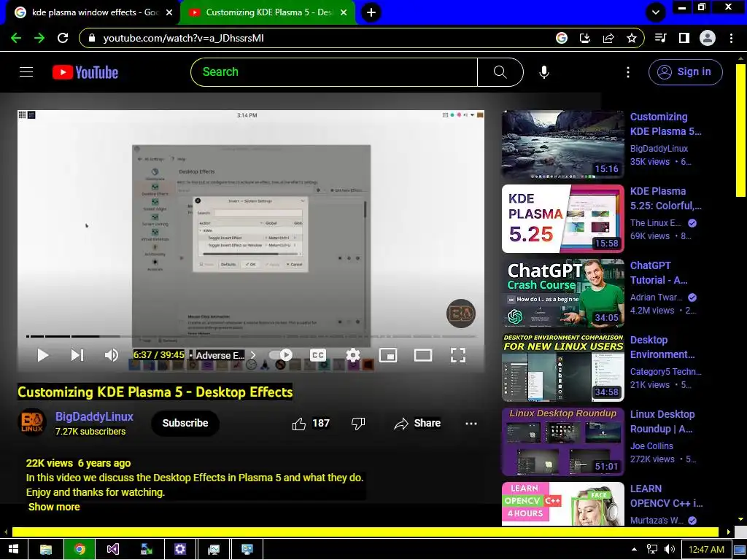747x560 pixels.
Task: Open the Customizing KDE Plasma 5 suggested thumbnail
Action: tap(562, 144)
